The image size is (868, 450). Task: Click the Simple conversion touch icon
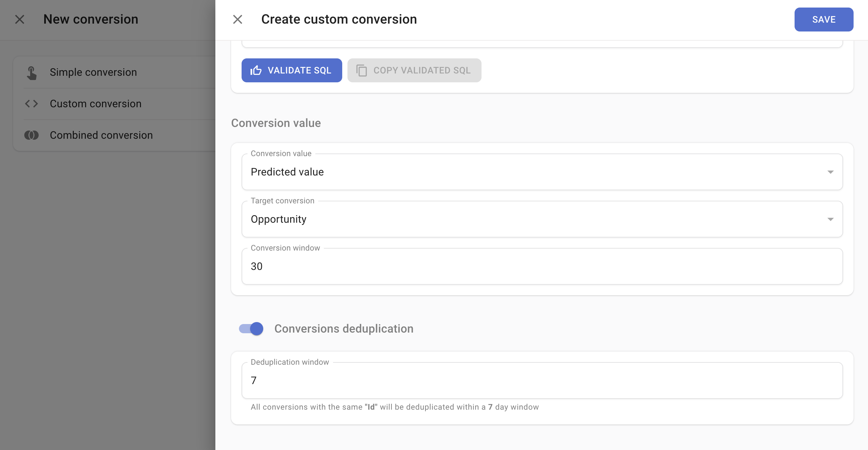[32, 72]
